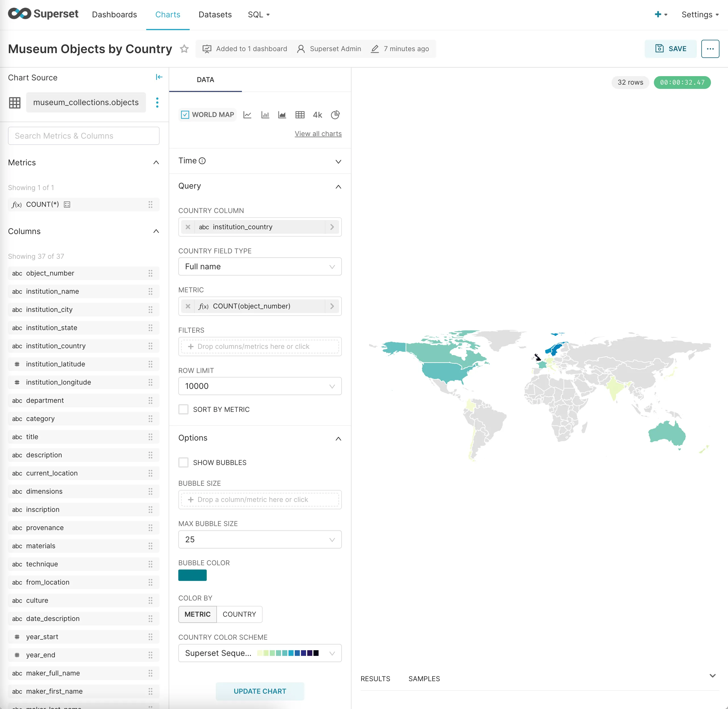
Task: Open the museum_collections.objects dataset options menu
Action: tap(157, 103)
